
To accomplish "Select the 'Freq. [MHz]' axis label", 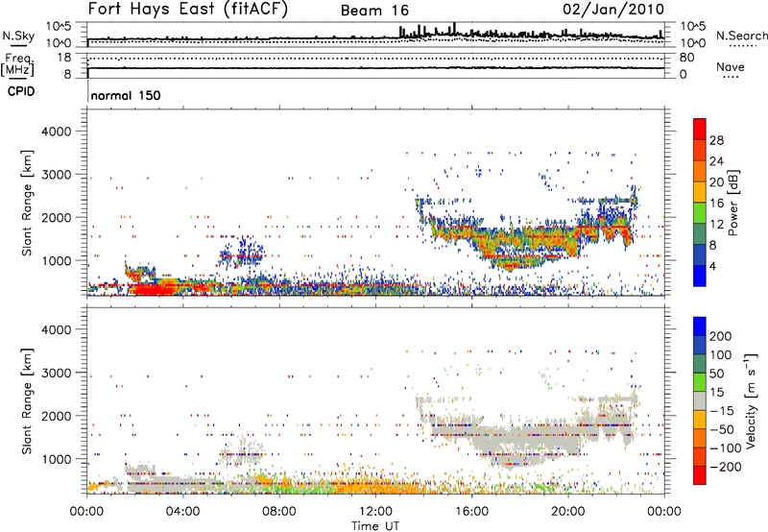I will (x=18, y=65).
